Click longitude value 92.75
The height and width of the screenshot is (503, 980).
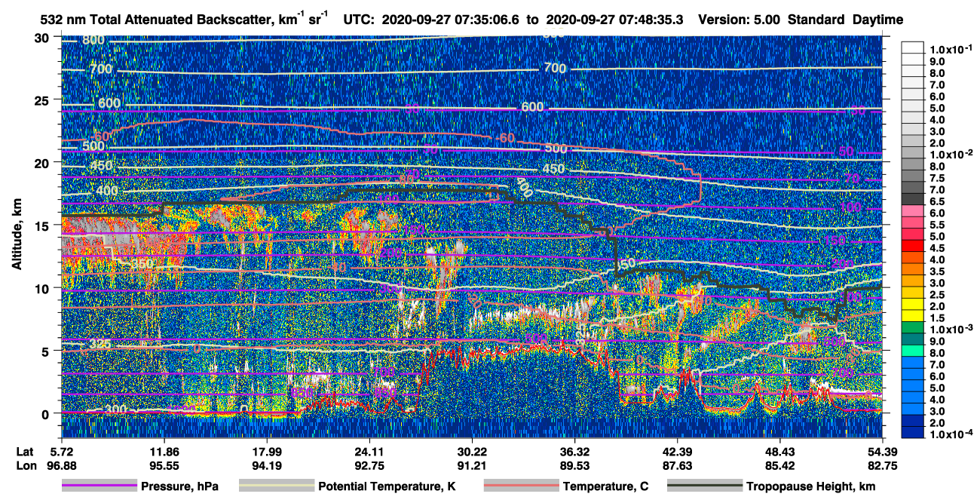click(369, 465)
